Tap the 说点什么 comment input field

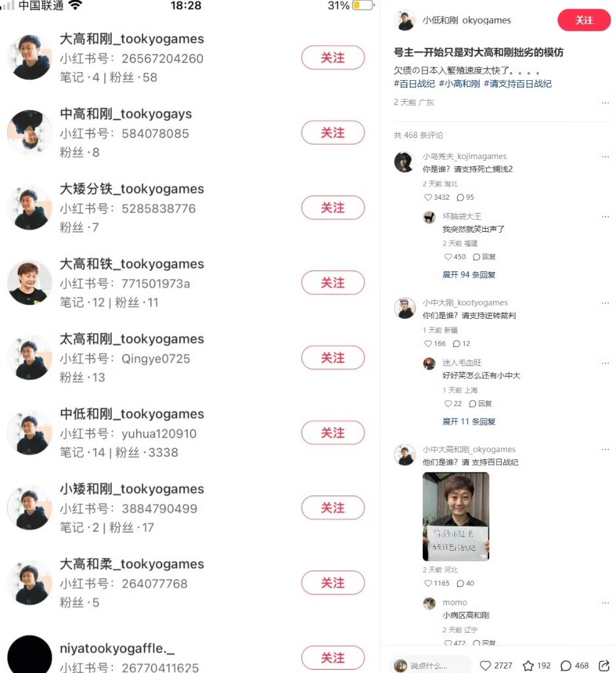(x=431, y=665)
